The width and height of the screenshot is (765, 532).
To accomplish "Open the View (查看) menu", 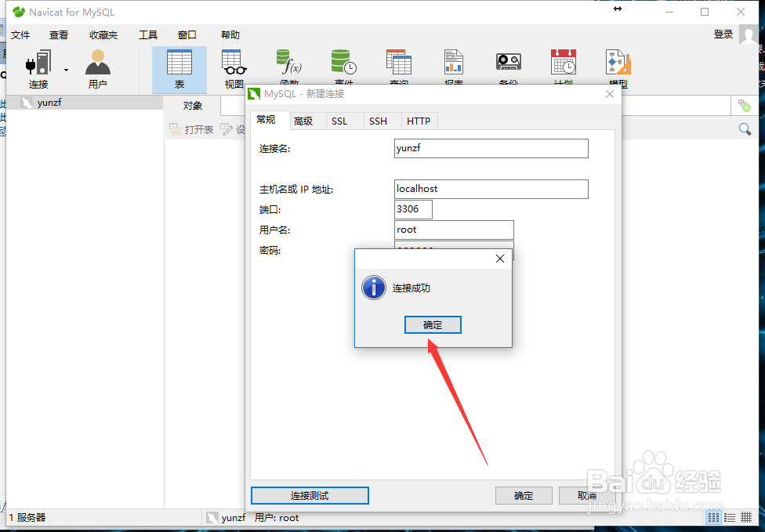I will coord(59,35).
